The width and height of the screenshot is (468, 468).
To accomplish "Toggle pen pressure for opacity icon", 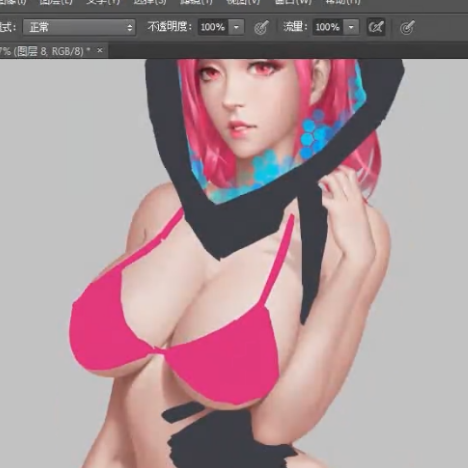I will point(262,27).
